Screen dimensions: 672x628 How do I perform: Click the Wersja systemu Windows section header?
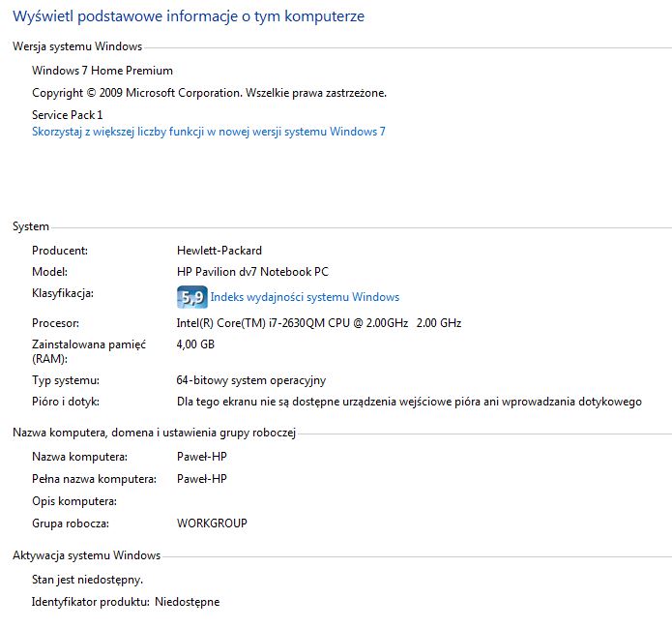click(x=77, y=46)
